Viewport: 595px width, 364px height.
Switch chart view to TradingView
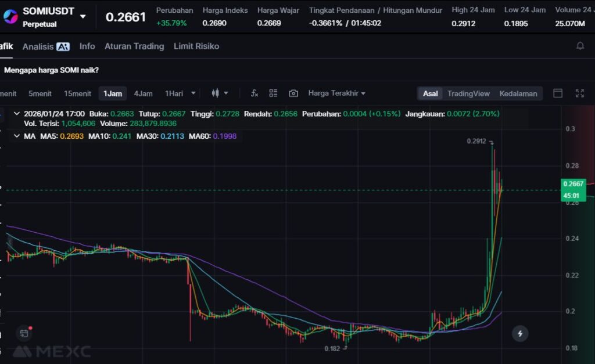[x=468, y=93]
